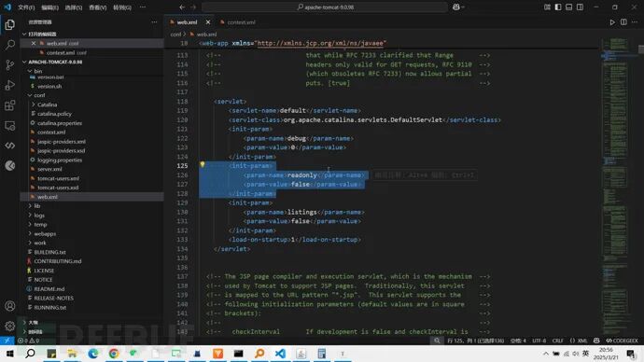Click the zoom magnifier in status bar
Image resolution: width=644 pixels, height=362 pixels.
[x=437, y=341]
